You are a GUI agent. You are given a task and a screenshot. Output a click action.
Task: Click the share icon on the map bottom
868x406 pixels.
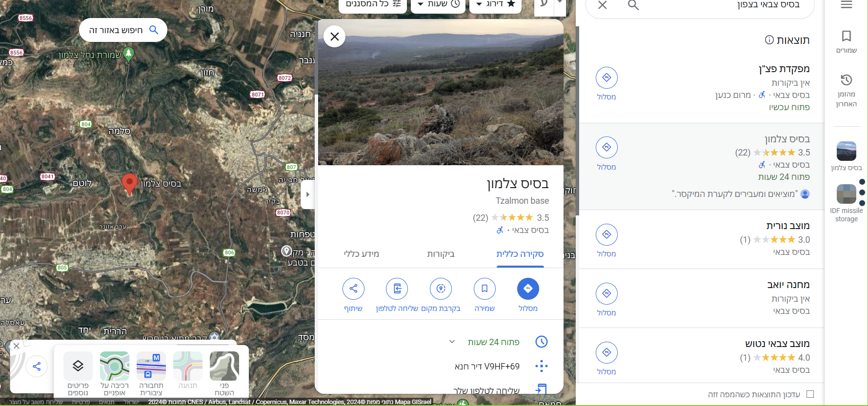(x=37, y=367)
